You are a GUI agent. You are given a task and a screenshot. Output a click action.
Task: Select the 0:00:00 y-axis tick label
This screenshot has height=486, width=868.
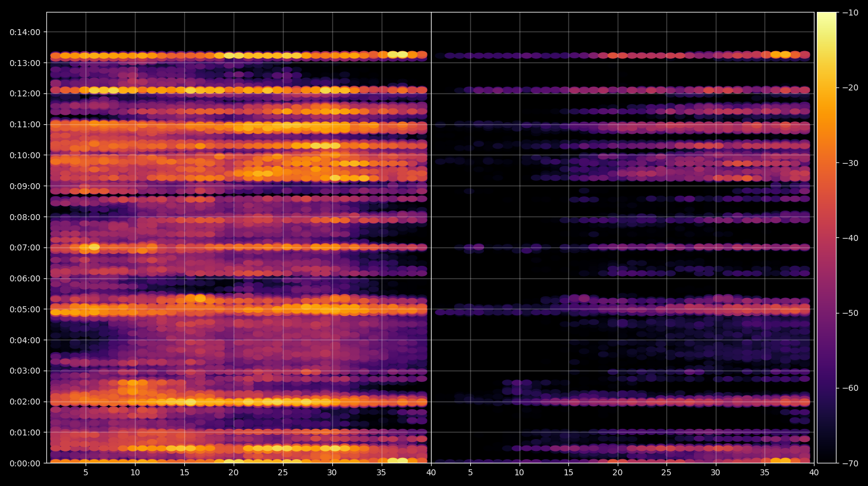[25, 463]
